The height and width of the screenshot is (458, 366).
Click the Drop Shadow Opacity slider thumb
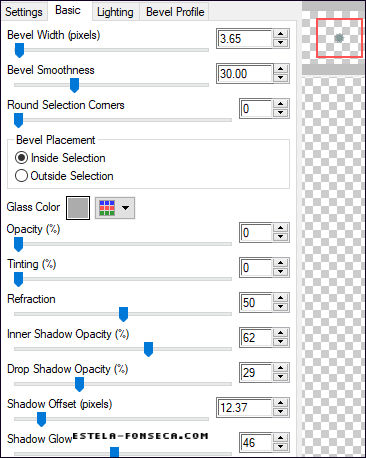click(79, 384)
